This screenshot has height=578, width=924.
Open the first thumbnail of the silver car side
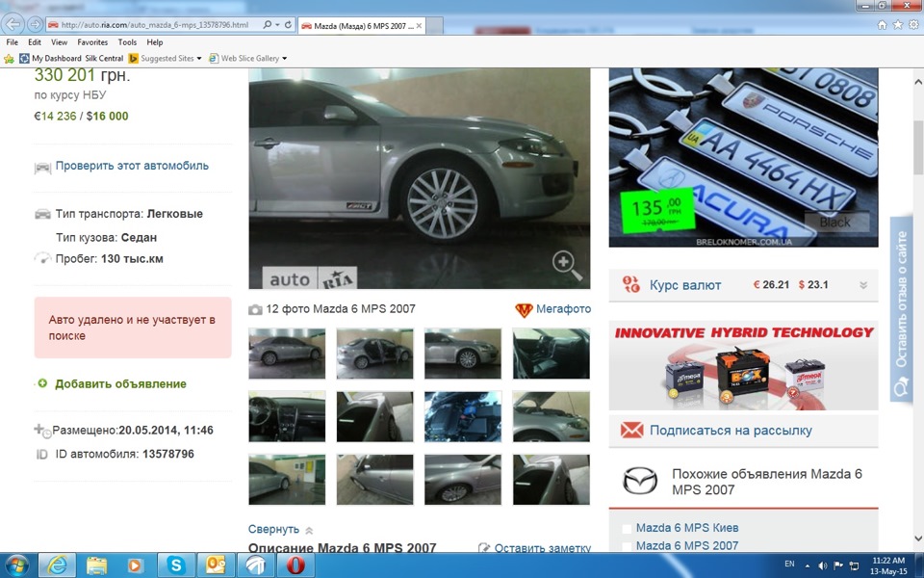(287, 354)
